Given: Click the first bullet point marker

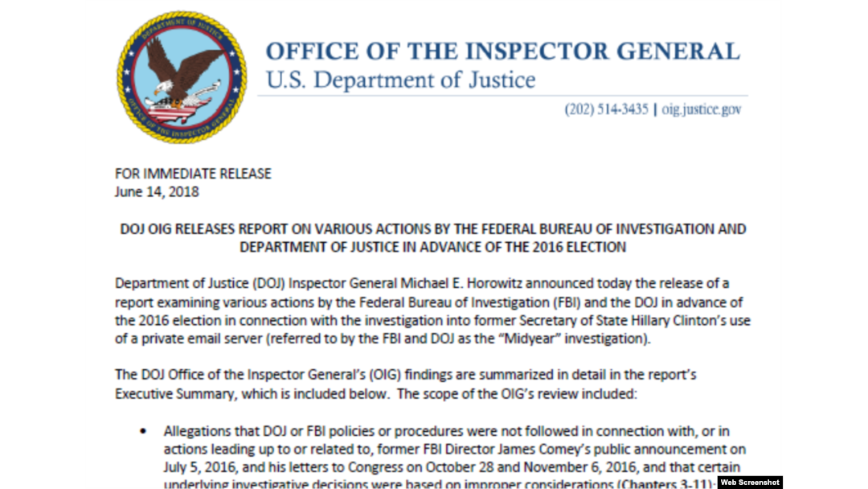Looking at the screenshot, I should [x=143, y=431].
